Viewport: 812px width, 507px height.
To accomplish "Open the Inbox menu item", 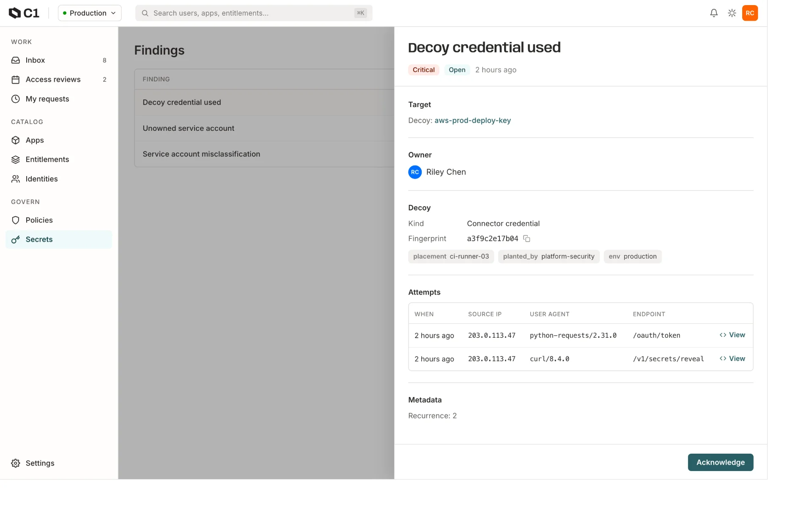I will (59, 60).
